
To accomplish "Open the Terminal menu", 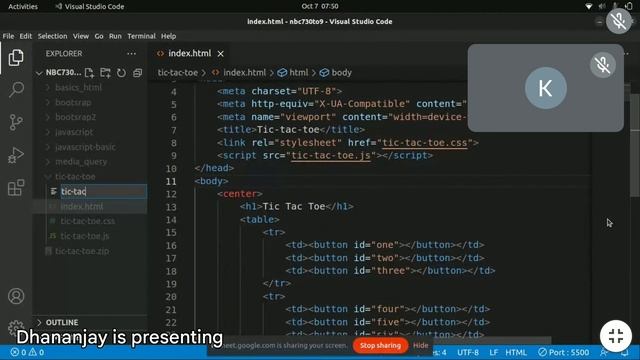I will [x=141, y=36].
